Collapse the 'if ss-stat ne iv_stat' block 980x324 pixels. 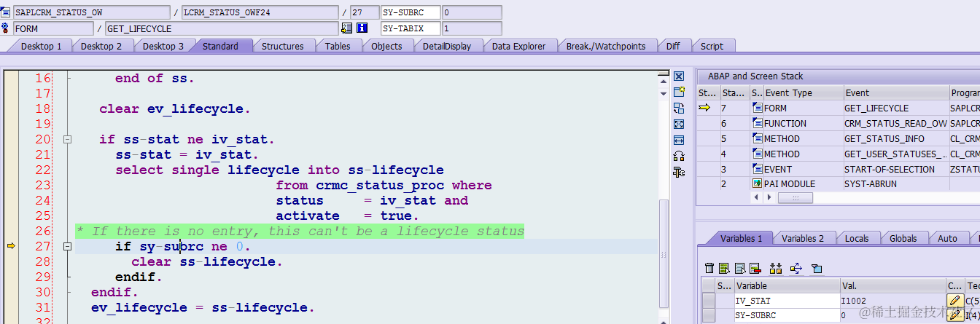pyautogui.click(x=67, y=139)
